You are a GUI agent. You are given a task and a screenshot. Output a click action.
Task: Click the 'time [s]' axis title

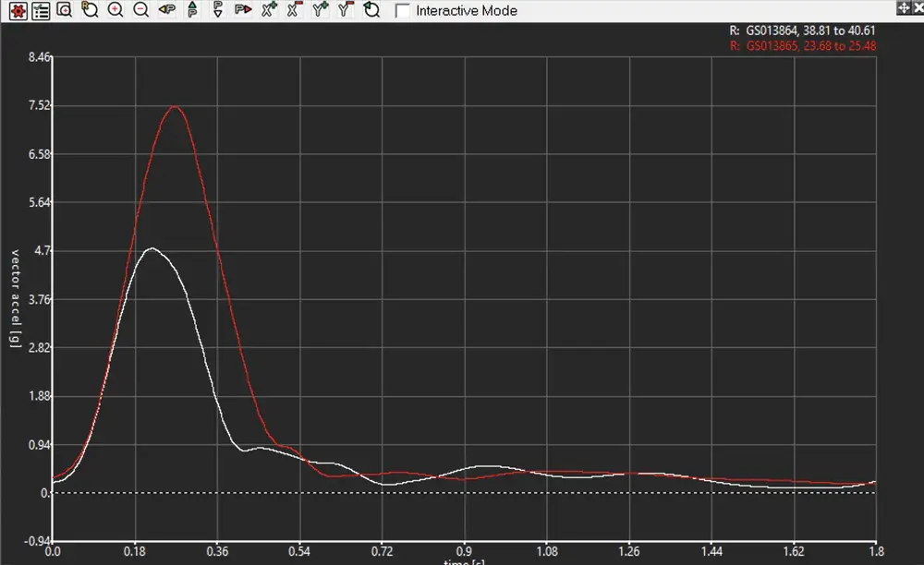pos(465,562)
